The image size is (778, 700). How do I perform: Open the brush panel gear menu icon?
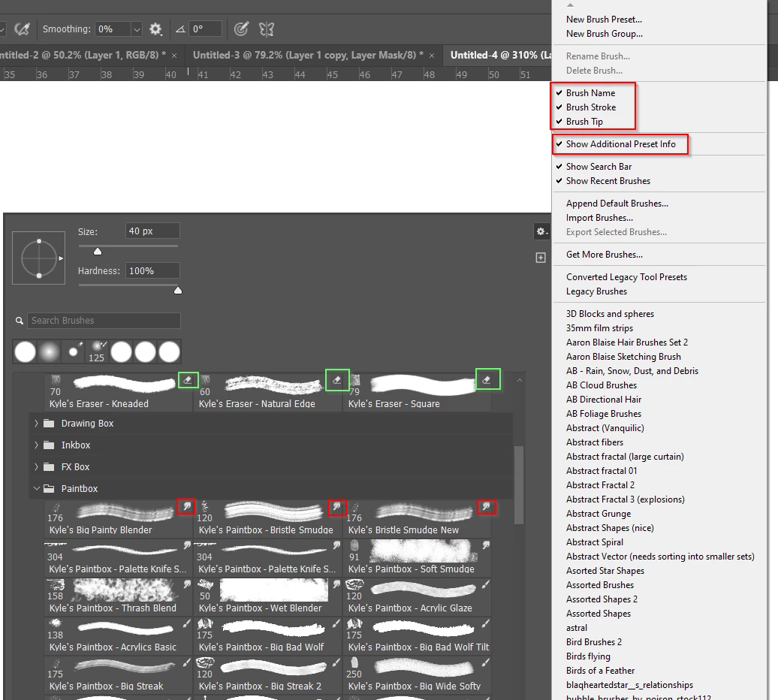click(541, 231)
